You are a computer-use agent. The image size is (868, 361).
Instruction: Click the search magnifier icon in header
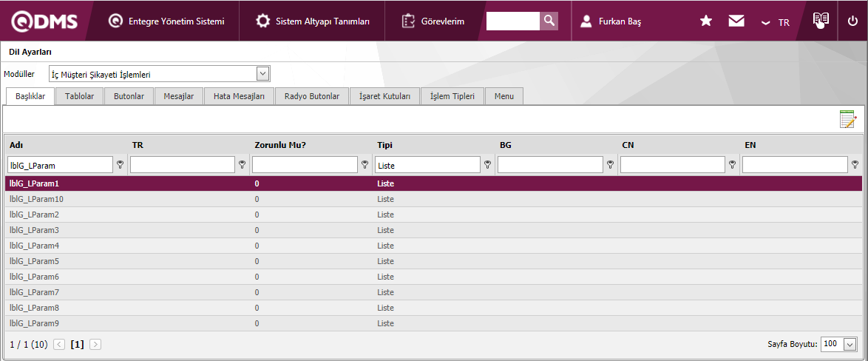click(x=549, y=21)
